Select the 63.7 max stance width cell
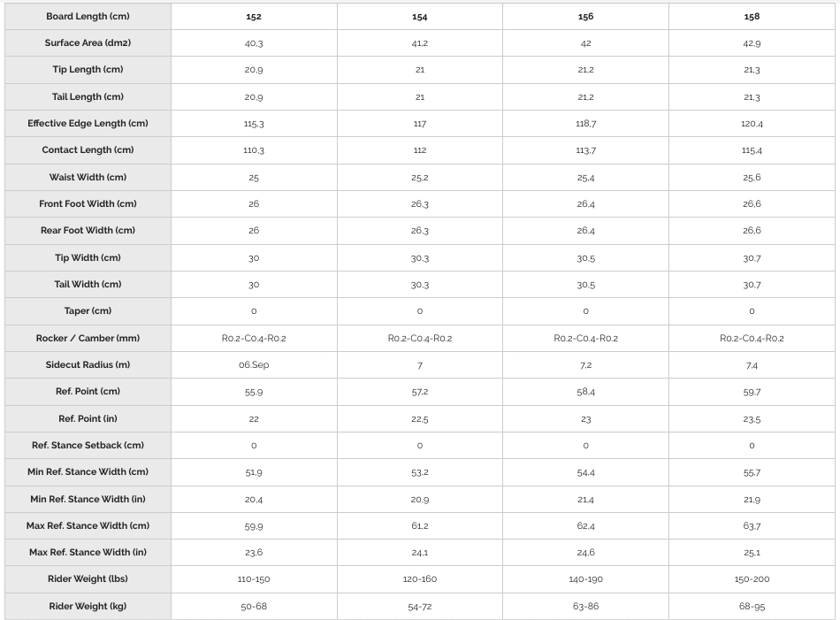Screen dimensions: 840x620 (752, 525)
